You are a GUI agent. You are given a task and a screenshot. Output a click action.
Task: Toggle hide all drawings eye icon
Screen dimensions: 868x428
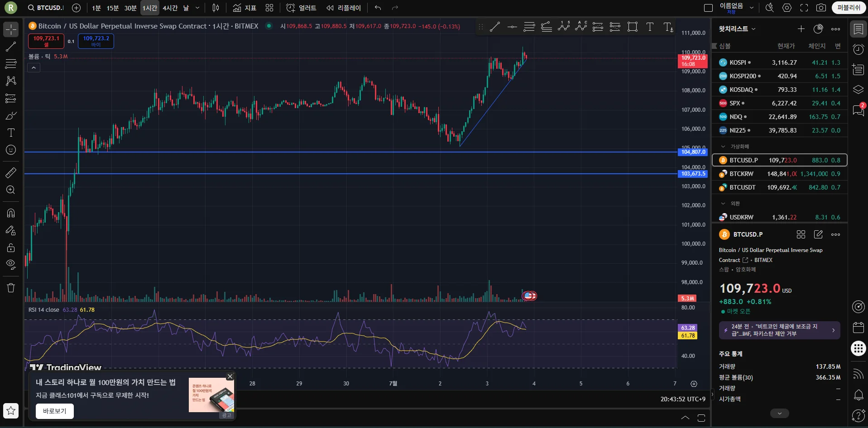11,264
